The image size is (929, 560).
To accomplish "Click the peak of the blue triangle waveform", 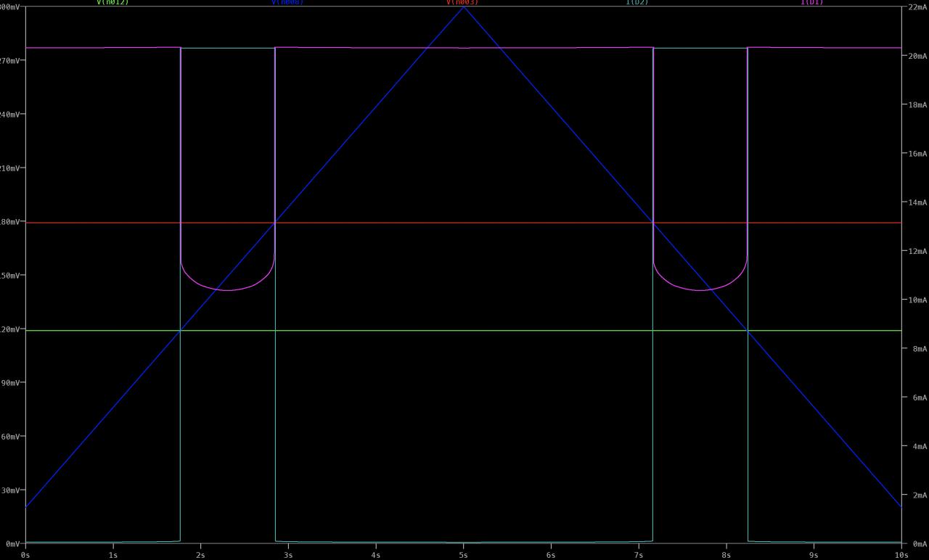I will 464,7.
